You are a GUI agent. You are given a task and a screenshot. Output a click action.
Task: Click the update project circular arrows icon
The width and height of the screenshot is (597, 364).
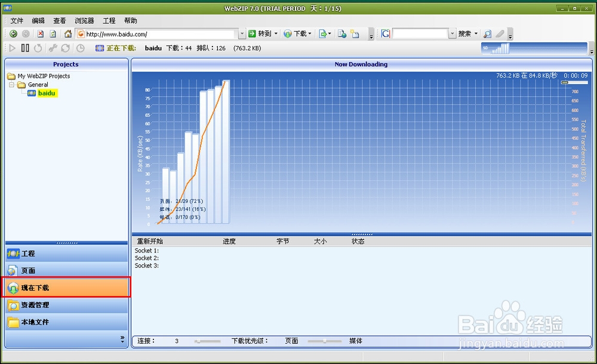pos(66,48)
